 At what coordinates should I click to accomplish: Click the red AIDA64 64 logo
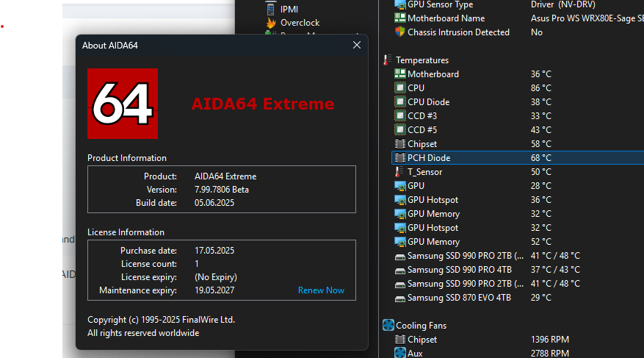tap(123, 104)
